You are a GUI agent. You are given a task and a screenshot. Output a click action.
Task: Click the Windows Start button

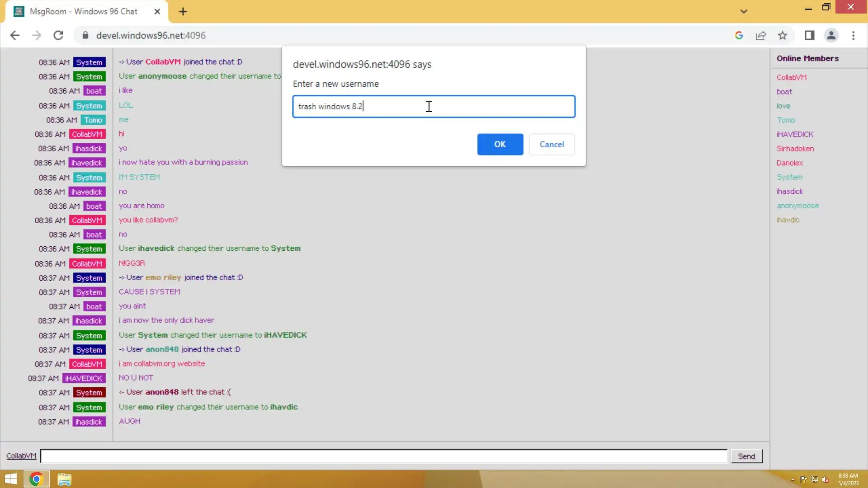click(11, 479)
